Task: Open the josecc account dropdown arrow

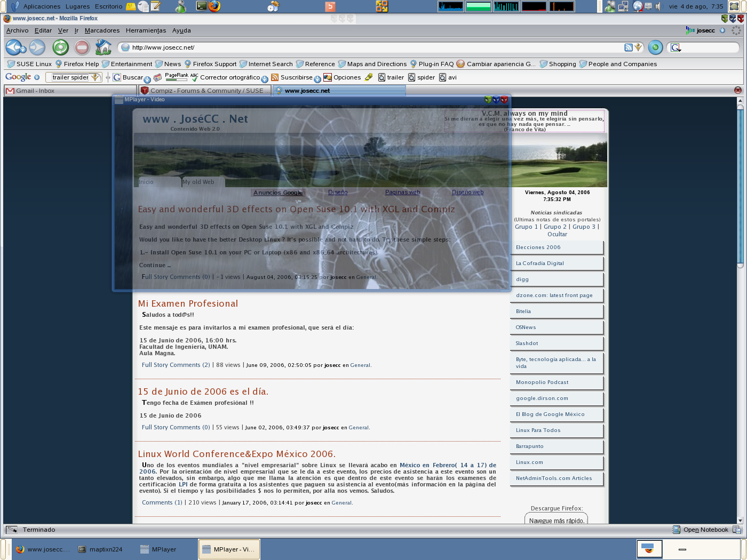Action: tap(722, 30)
